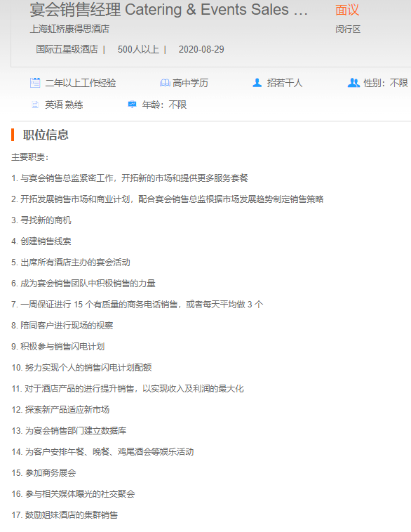The height and width of the screenshot is (532, 411).
Task: Open the hotel name 上海虹桥康得思酒店
Action: [x=69, y=29]
